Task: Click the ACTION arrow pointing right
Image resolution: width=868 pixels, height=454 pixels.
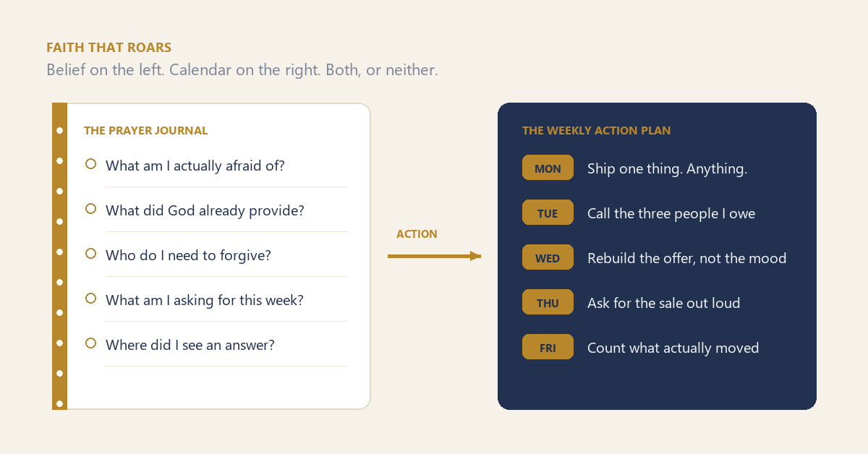Action: (x=434, y=256)
